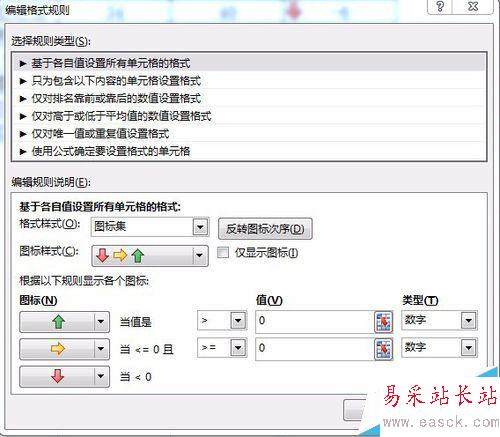Click the second row value input field
Viewport: 500px width, 437px height.
tap(315, 349)
